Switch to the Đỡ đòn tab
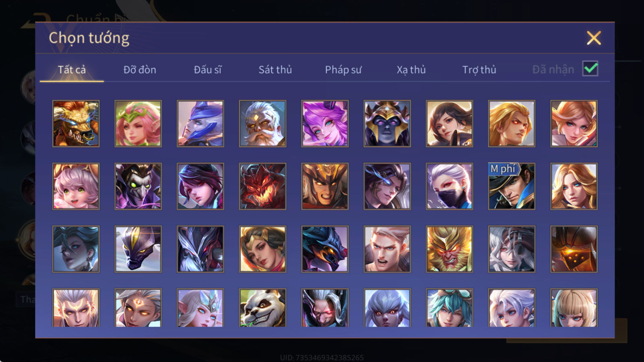This screenshot has width=644, height=362. pyautogui.click(x=140, y=70)
